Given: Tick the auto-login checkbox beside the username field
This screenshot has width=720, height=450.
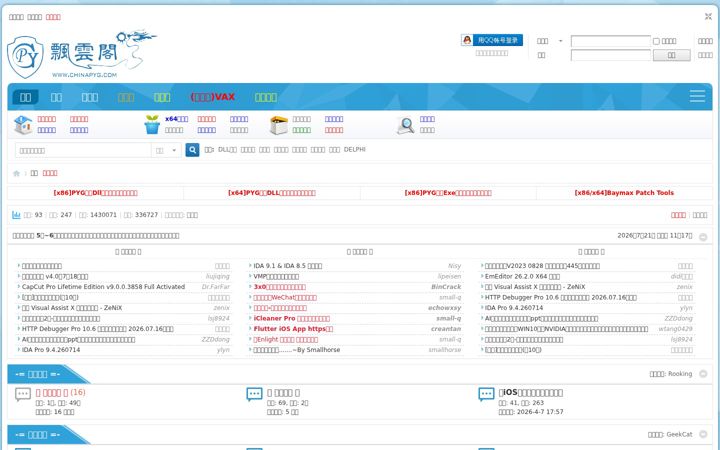Looking at the screenshot, I should pyautogui.click(x=656, y=41).
